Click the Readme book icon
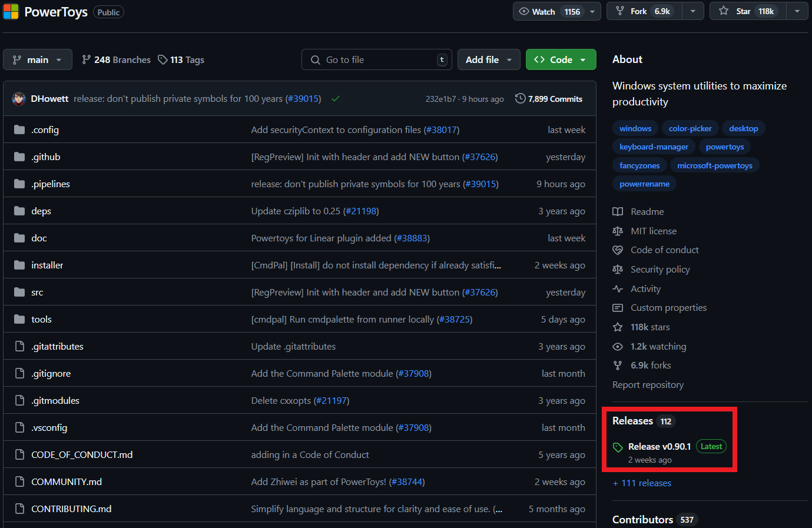The width and height of the screenshot is (812, 528). pyautogui.click(x=618, y=211)
